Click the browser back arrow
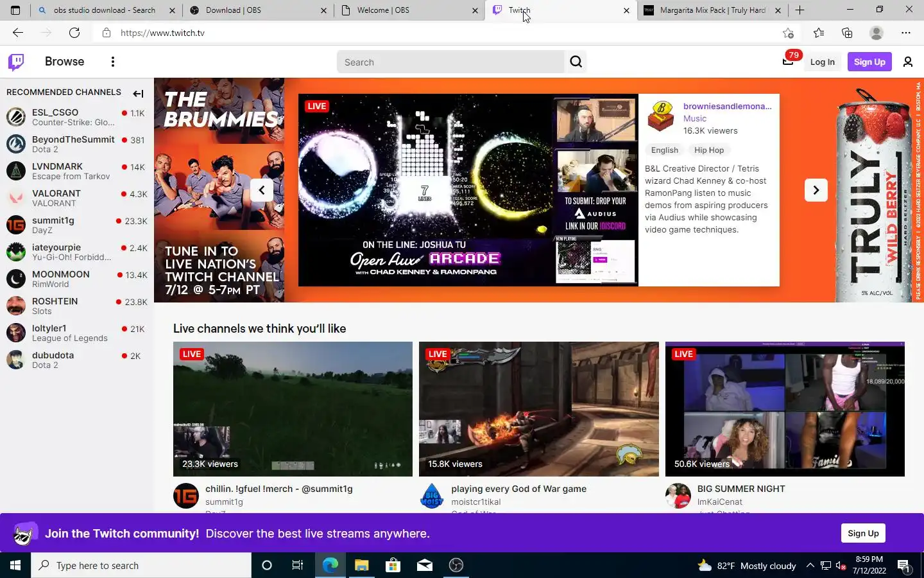Screen dimensions: 924x578 (18, 33)
